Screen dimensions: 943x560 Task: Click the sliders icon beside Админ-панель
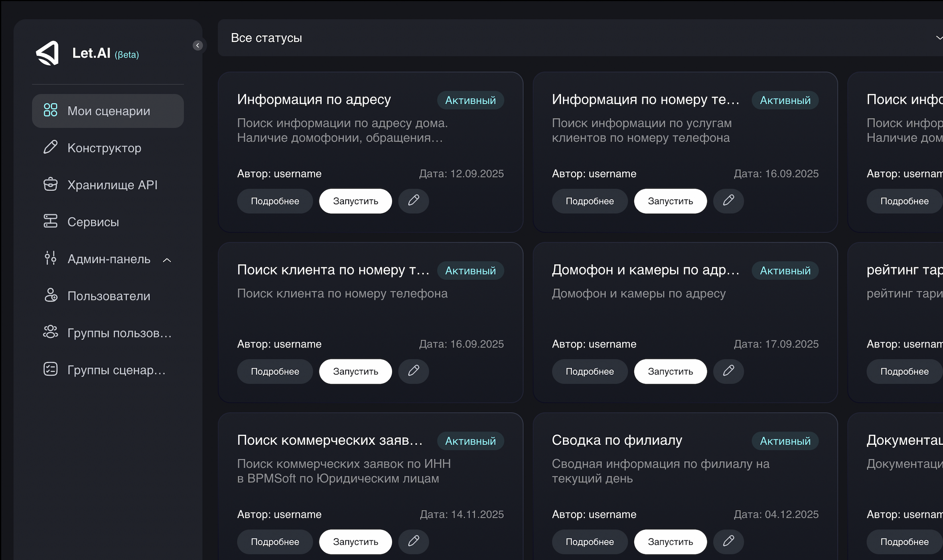click(51, 258)
